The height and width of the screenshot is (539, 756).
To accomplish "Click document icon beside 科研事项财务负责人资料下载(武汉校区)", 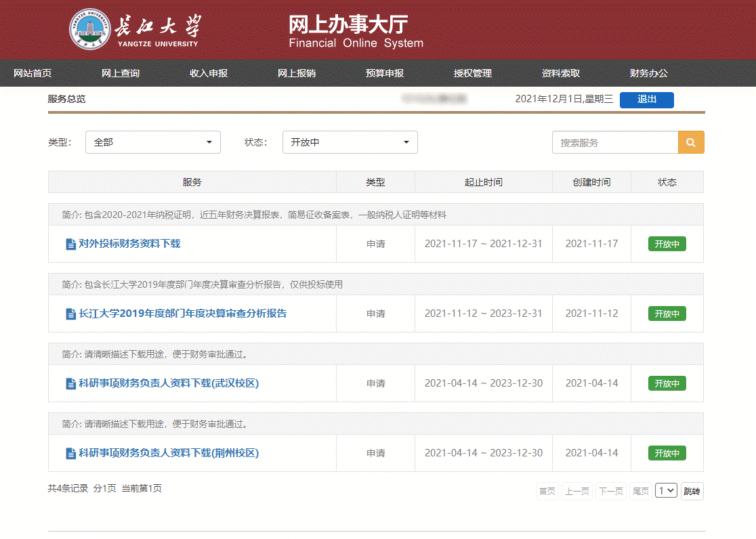I will click(x=70, y=383).
